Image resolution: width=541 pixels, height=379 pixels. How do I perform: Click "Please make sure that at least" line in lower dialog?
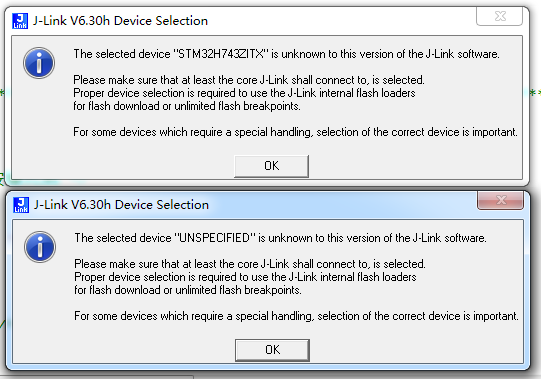[x=250, y=264]
